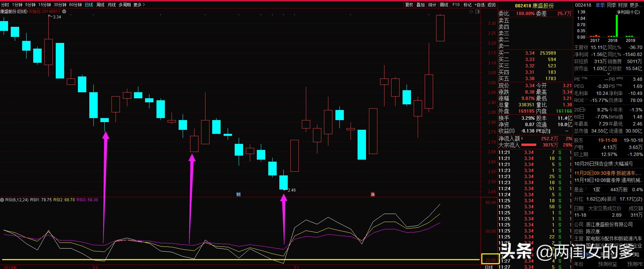
Task: Click the 大宗交易成交价 column header
Action: [x=605, y=208]
